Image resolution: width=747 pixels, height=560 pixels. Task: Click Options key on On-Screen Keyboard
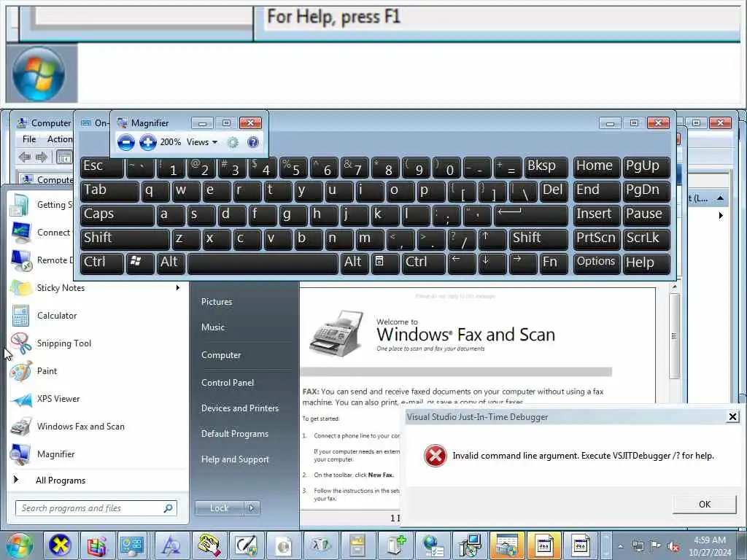point(597,263)
